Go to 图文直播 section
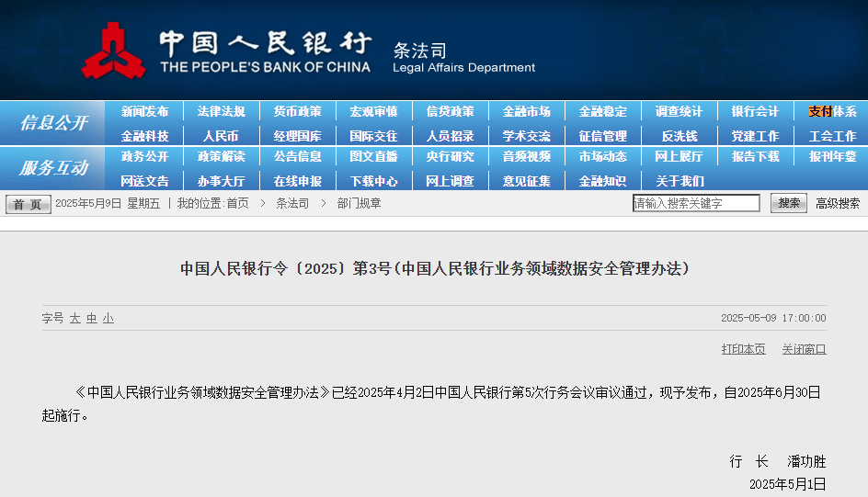The width and height of the screenshot is (868, 497). tap(373, 157)
